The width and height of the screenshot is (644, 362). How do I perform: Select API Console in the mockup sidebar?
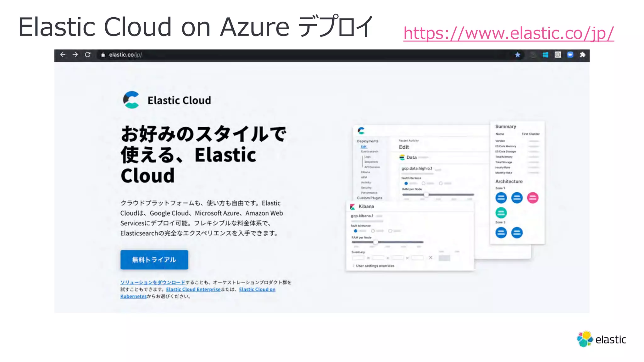(x=372, y=167)
